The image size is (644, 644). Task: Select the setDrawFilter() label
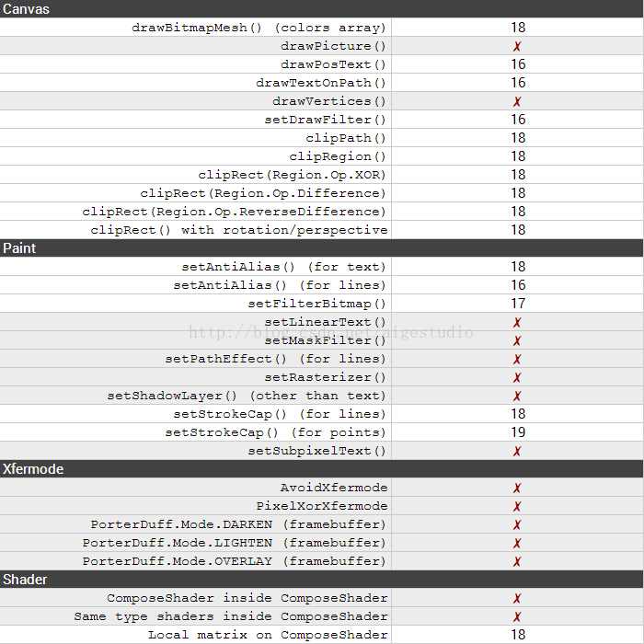pyautogui.click(x=326, y=120)
